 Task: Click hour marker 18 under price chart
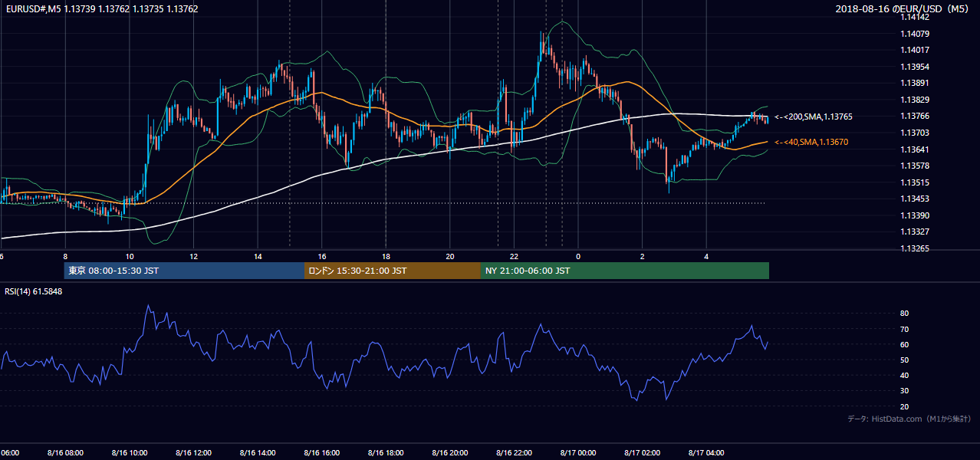click(x=386, y=257)
